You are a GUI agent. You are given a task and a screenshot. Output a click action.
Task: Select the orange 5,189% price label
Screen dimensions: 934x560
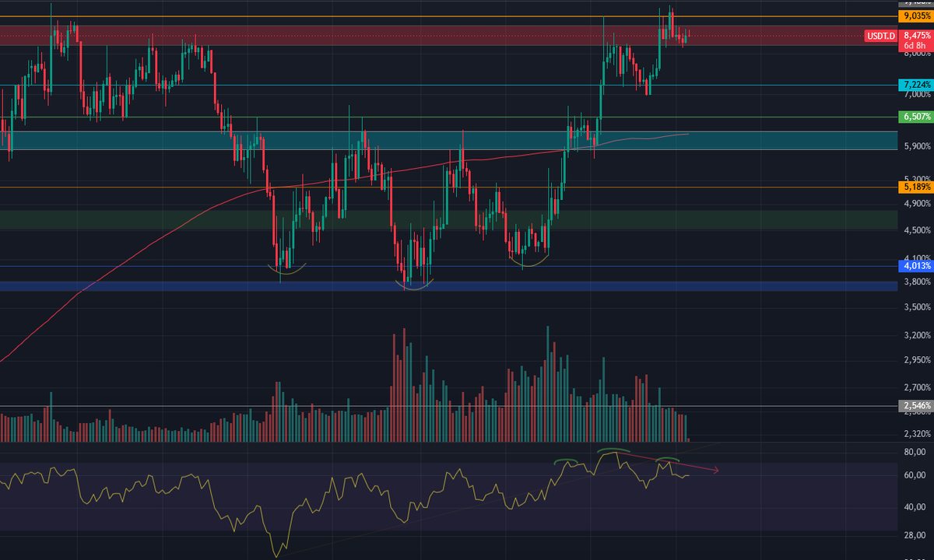point(915,187)
